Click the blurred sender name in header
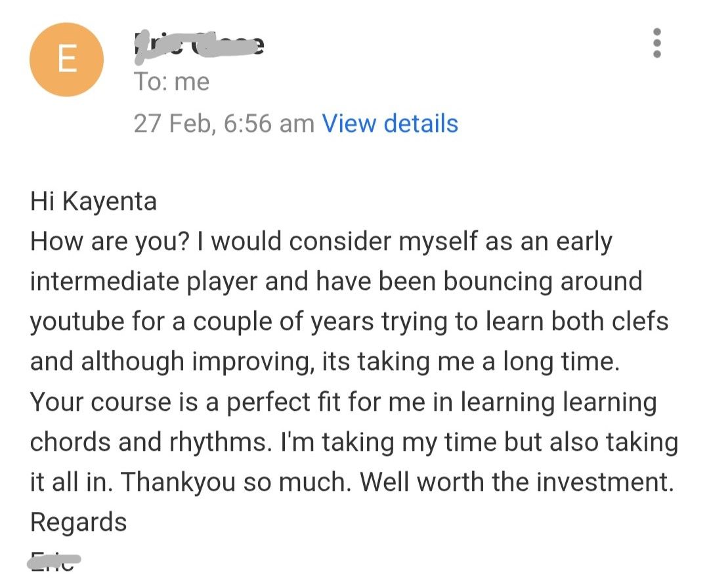The image size is (709, 588). tap(198, 44)
